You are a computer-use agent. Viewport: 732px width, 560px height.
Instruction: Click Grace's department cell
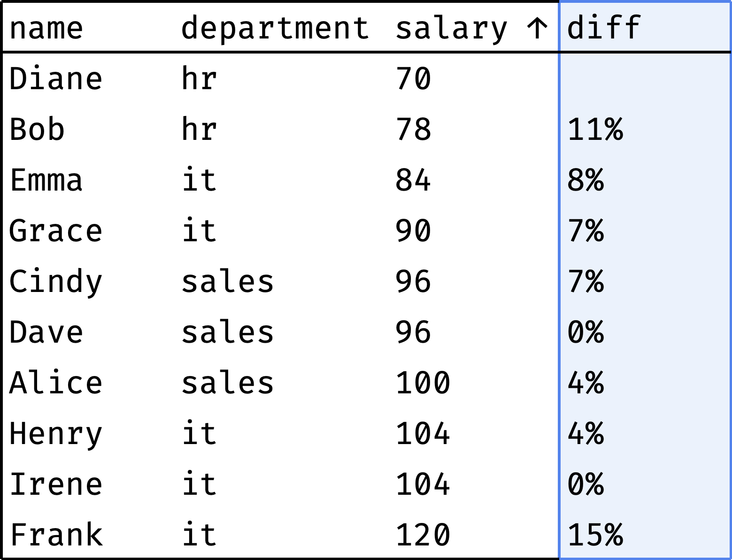click(200, 230)
